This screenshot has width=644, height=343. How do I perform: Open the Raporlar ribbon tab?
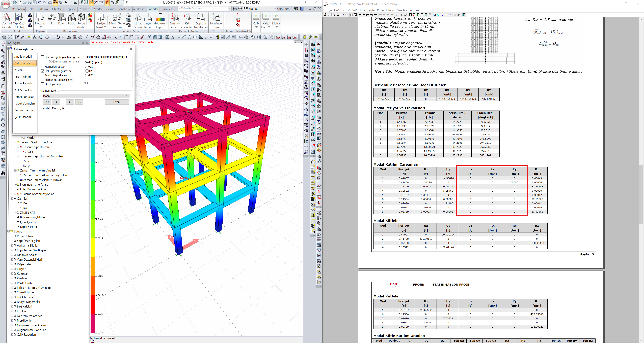[x=153, y=9]
